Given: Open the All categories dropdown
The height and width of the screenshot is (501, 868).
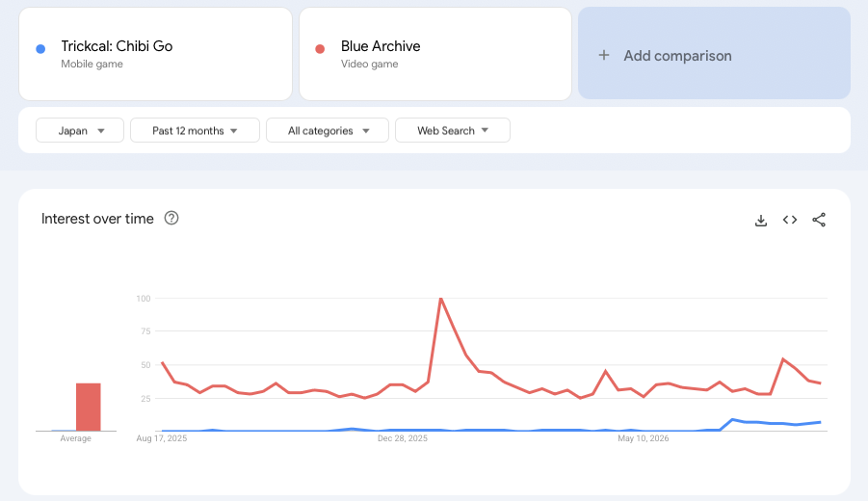Looking at the screenshot, I should (x=328, y=131).
